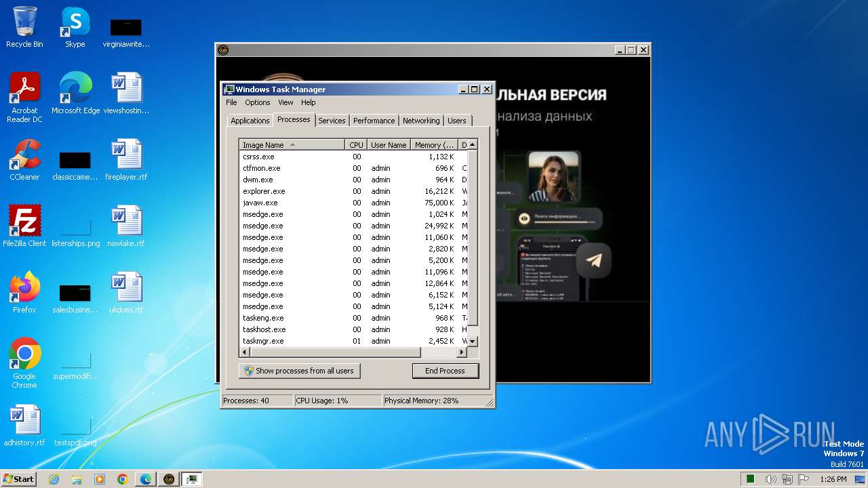The image size is (868, 488).
Task: Sort by the User Name column header
Action: pyautogui.click(x=389, y=145)
